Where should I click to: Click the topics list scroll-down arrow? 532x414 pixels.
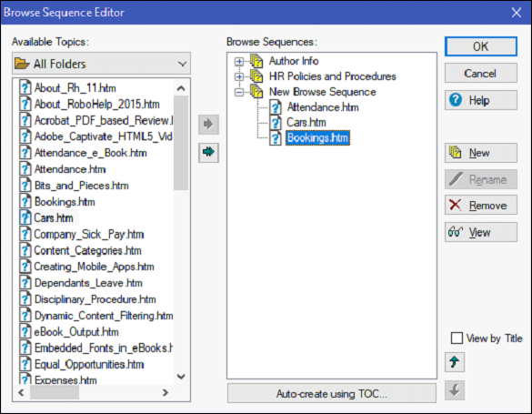coord(181,377)
